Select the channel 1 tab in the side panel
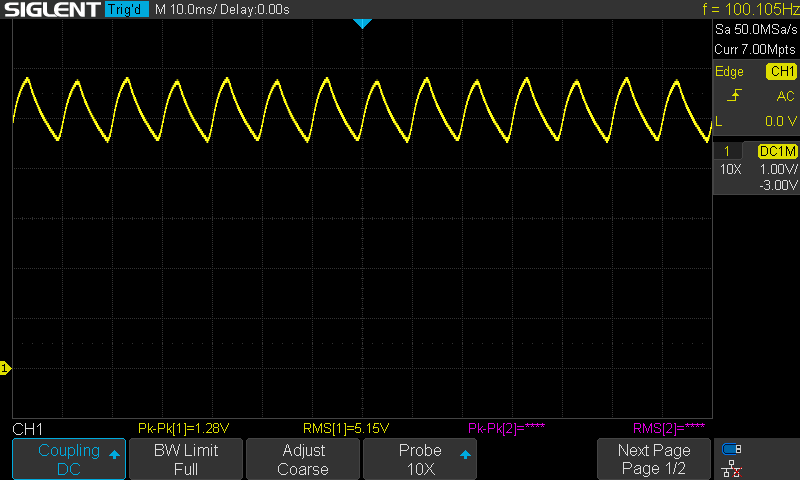 727,151
